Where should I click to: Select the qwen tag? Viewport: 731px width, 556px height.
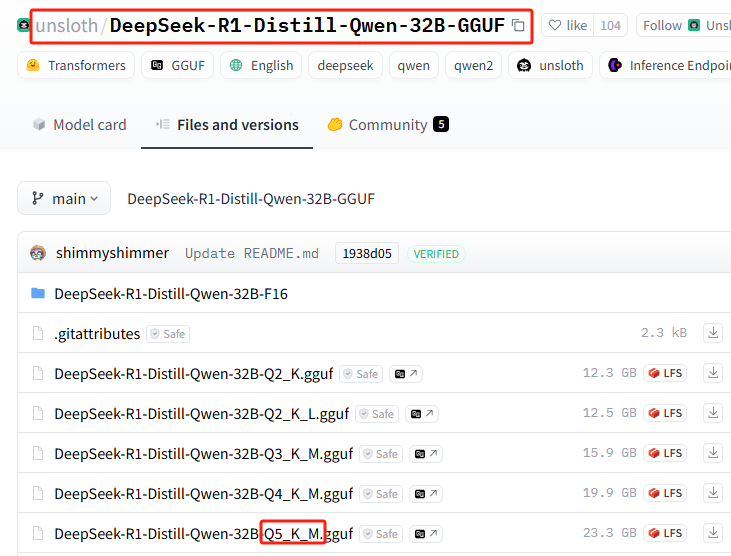(x=414, y=65)
